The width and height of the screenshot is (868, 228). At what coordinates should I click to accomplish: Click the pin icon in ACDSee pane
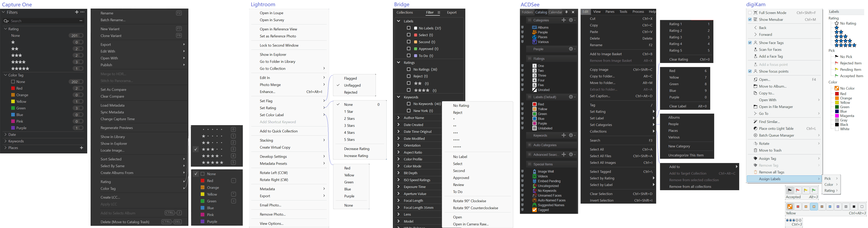(567, 12)
